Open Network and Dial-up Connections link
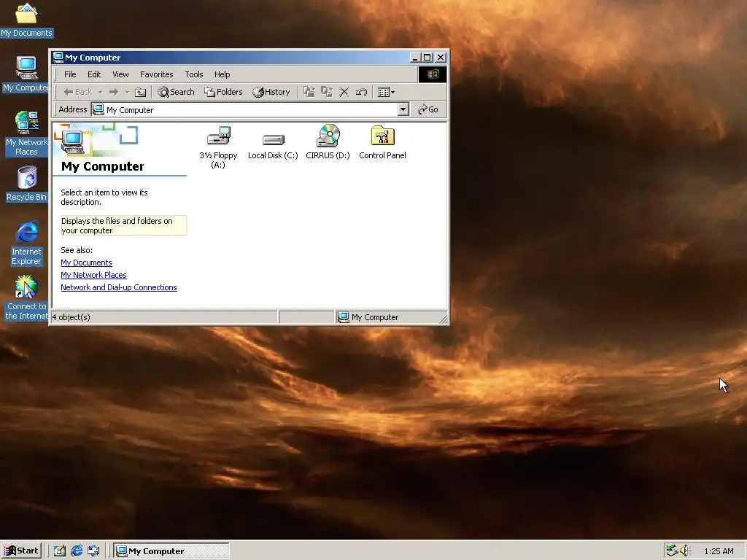The width and height of the screenshot is (747, 560). click(119, 287)
